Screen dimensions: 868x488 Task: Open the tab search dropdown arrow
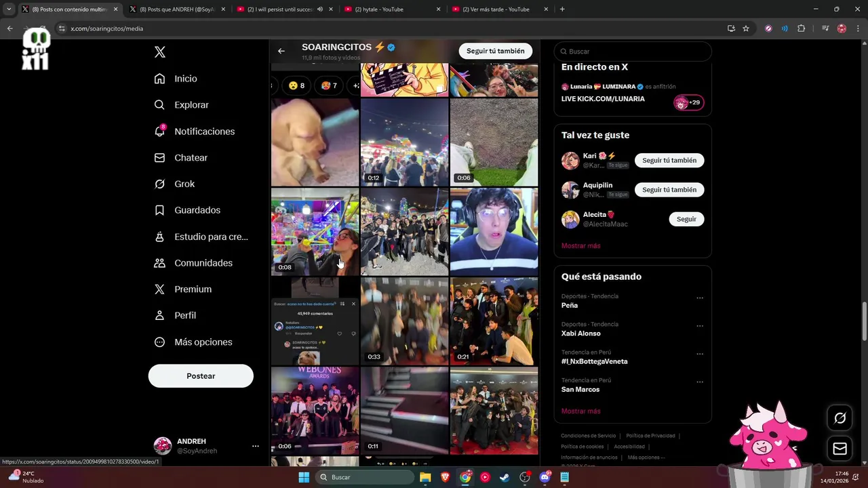point(9,9)
